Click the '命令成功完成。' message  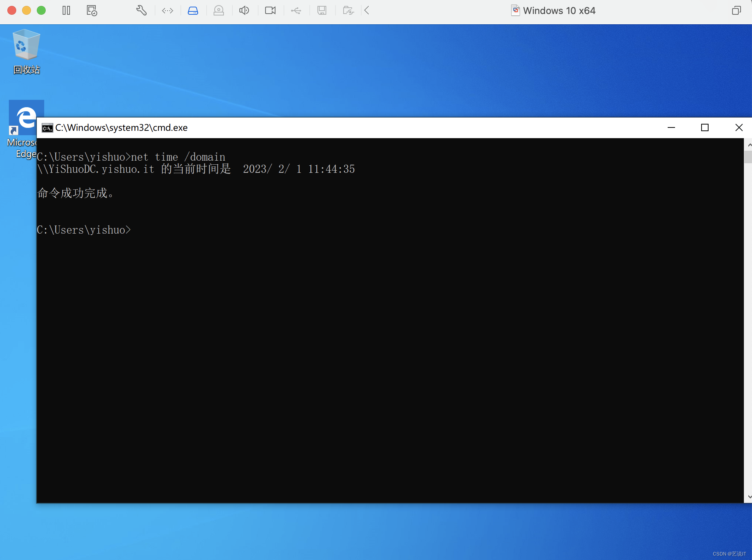[76, 193]
